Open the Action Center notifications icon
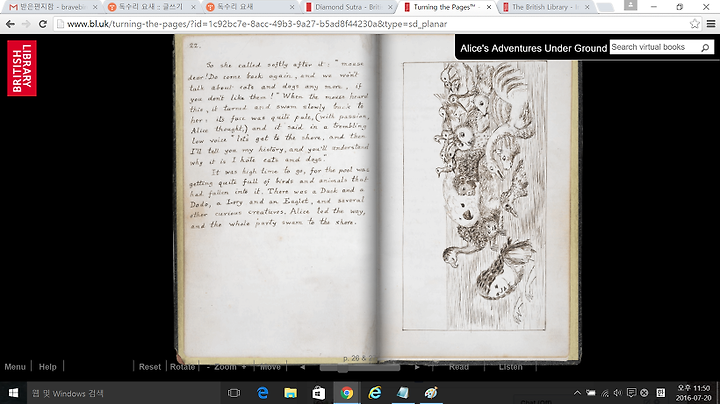 point(631,393)
